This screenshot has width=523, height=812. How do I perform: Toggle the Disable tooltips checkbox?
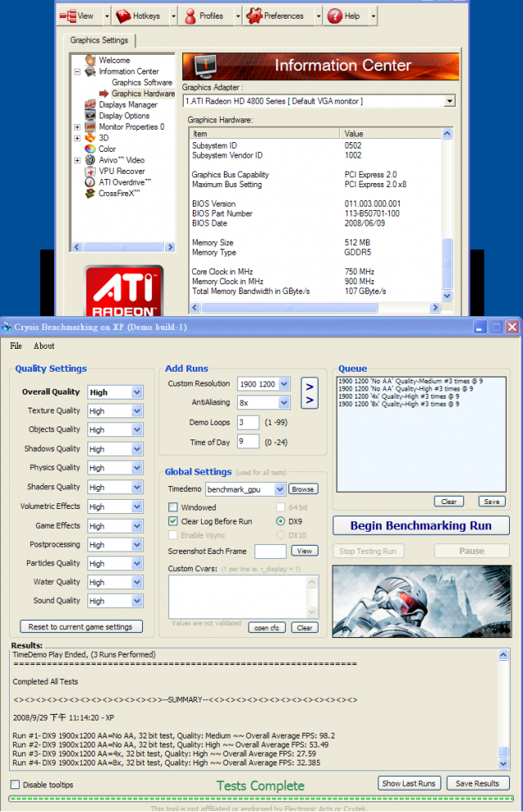coord(16,784)
